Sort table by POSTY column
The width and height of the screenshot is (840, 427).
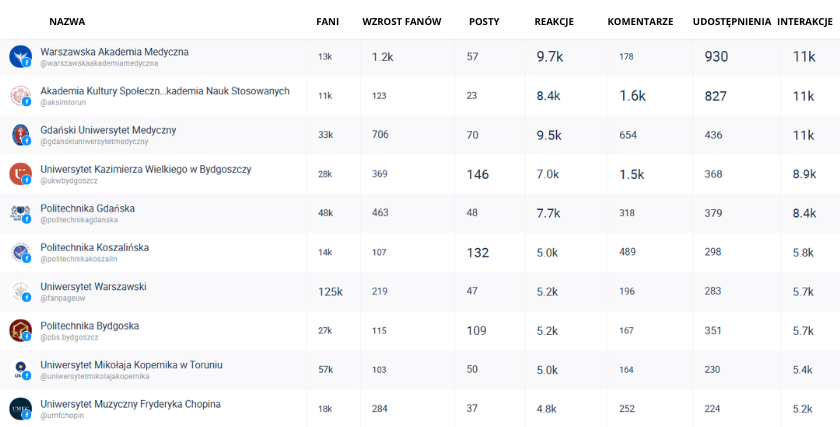pyautogui.click(x=484, y=21)
